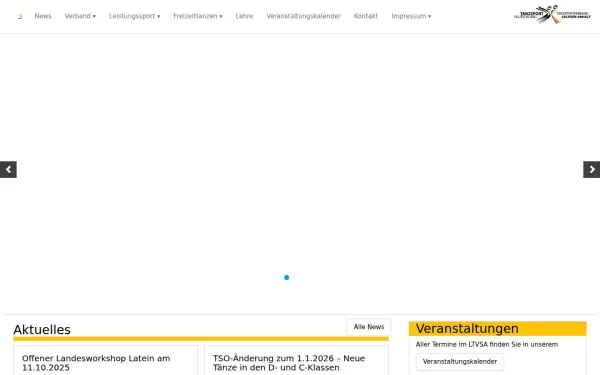Expand the Impressum dropdown menu
The width and height of the screenshot is (600, 375).
click(x=411, y=16)
